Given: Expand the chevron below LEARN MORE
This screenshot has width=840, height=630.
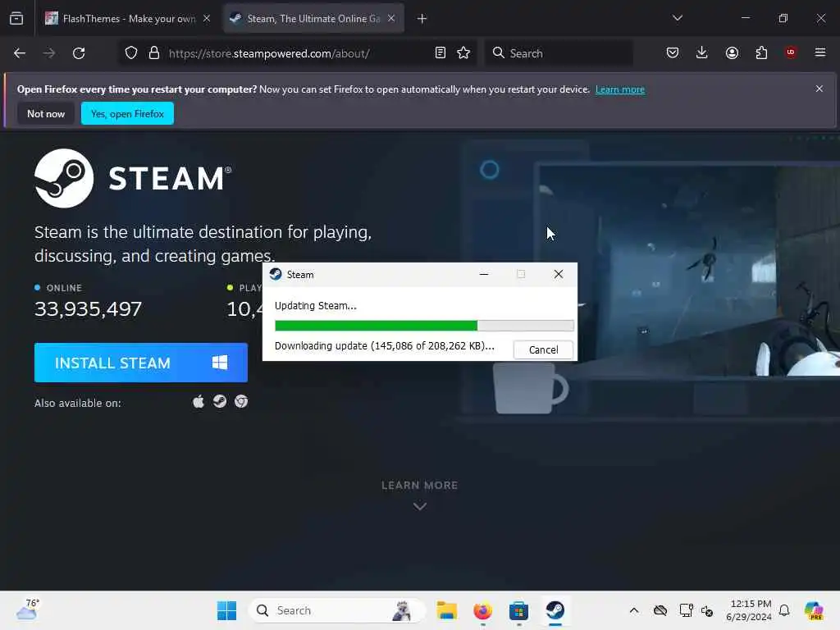Looking at the screenshot, I should pyautogui.click(x=420, y=506).
